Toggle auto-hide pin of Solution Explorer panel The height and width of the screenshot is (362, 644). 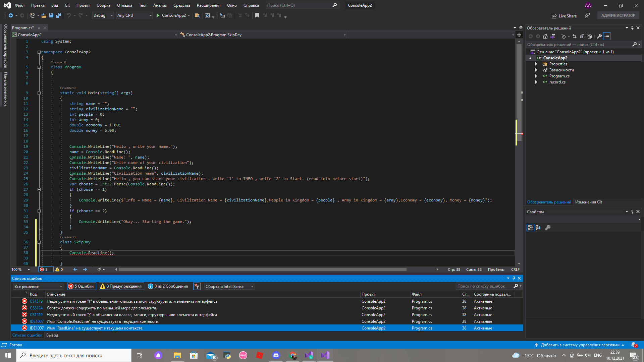coord(632,28)
